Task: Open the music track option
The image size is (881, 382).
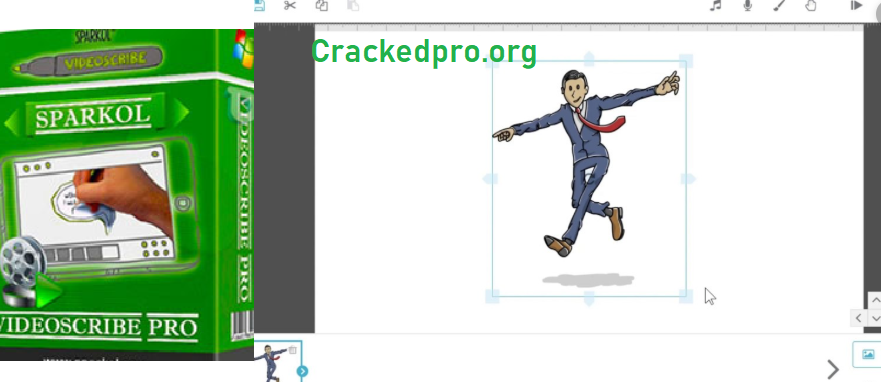Action: 715,5
